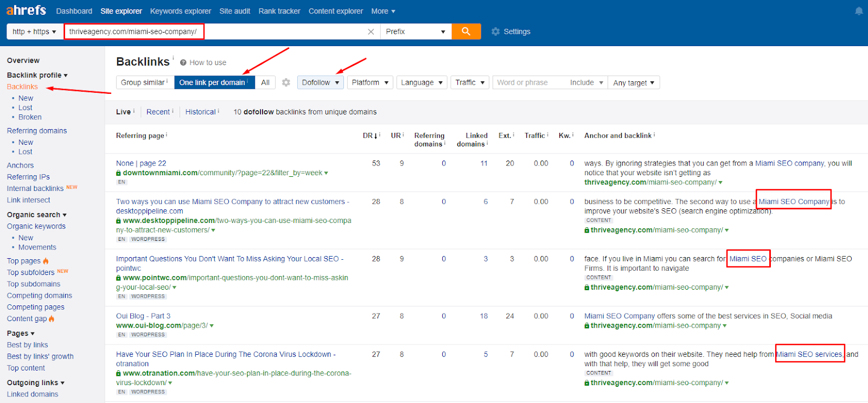Focus the Word or phrase filter field
The width and height of the screenshot is (868, 403).
tap(529, 82)
